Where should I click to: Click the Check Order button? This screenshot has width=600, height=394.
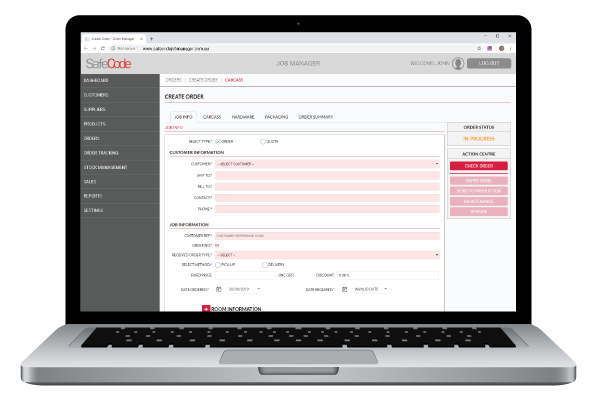tap(479, 166)
